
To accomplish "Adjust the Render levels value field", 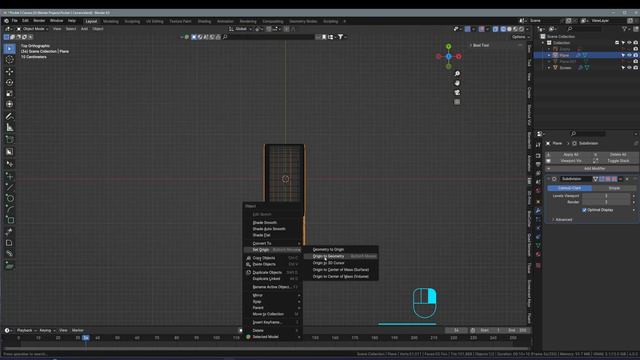I will pyautogui.click(x=607, y=202).
